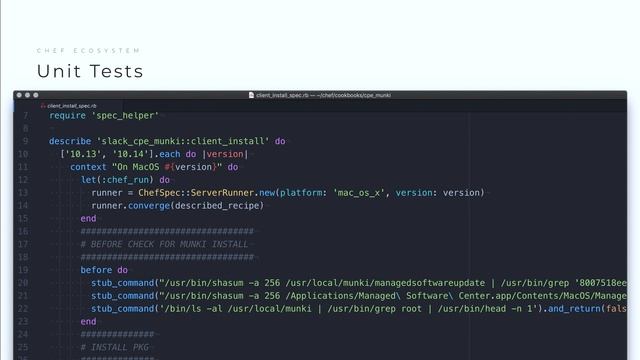Click 'slack_cpe_munki::client_install' string
The height and width of the screenshot is (360, 640).
[183, 141]
